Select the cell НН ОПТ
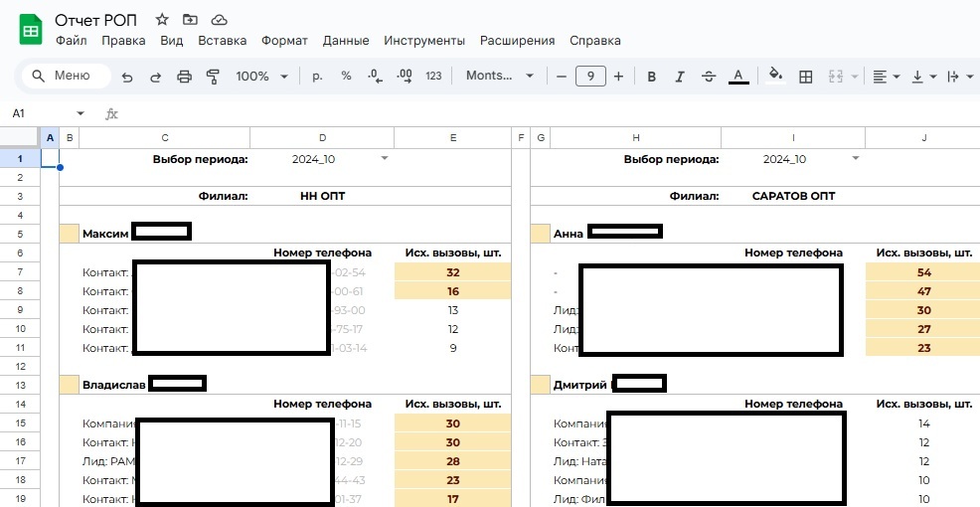980x507 pixels. pos(322,196)
